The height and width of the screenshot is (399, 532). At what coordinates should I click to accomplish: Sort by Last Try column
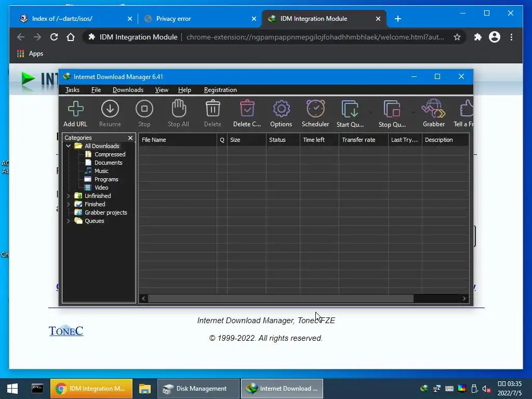coord(405,140)
